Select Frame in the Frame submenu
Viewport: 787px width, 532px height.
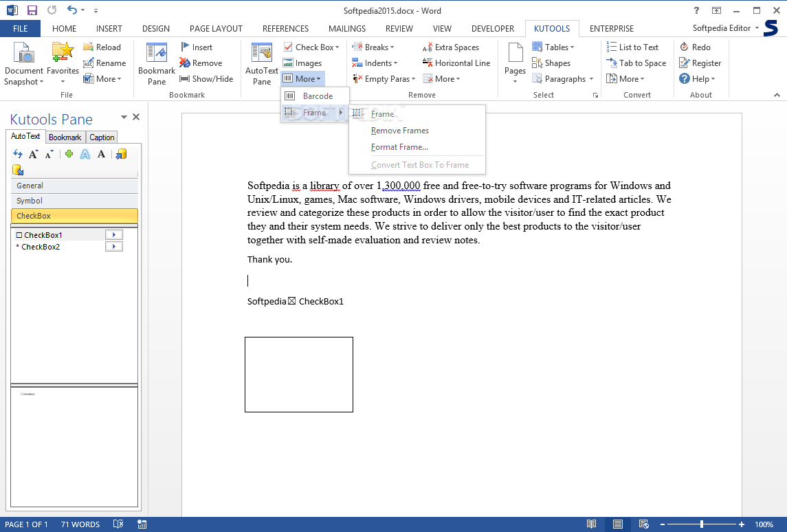(417, 114)
